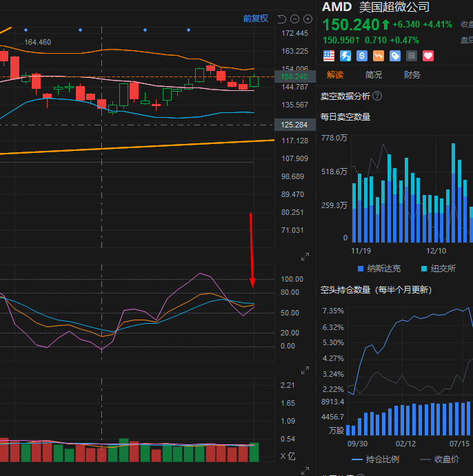473x476 pixels.
Task: Click first blue diamond event marker
Action: click(26, 30)
